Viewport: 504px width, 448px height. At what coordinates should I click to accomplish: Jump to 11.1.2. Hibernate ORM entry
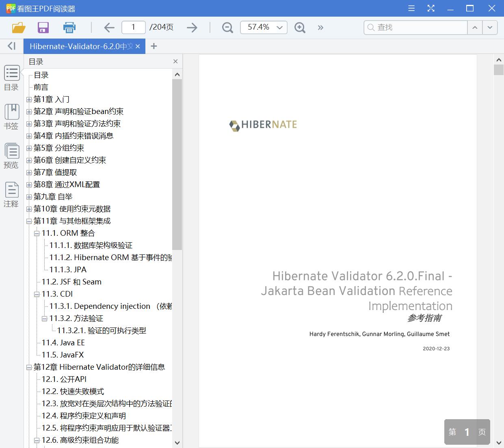click(110, 258)
